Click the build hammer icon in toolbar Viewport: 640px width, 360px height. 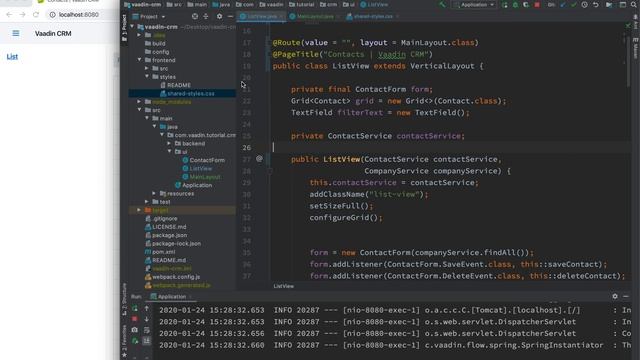[442, 4]
